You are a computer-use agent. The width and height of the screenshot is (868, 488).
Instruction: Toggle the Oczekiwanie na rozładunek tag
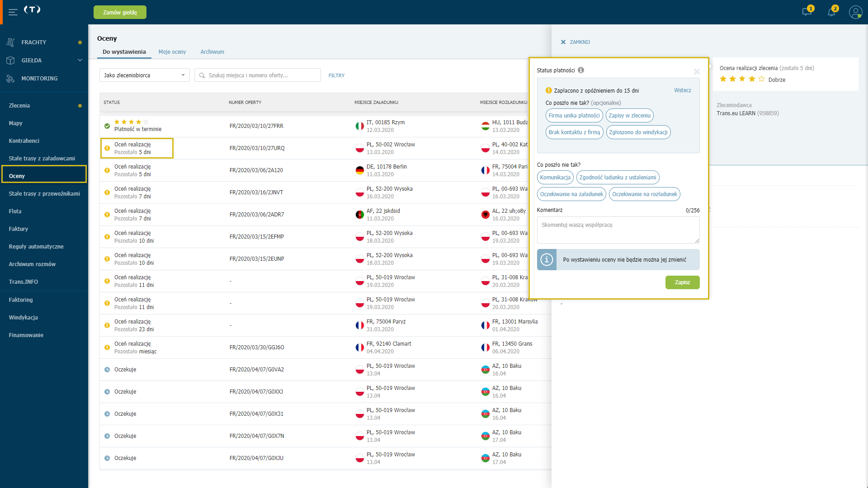pyautogui.click(x=645, y=194)
